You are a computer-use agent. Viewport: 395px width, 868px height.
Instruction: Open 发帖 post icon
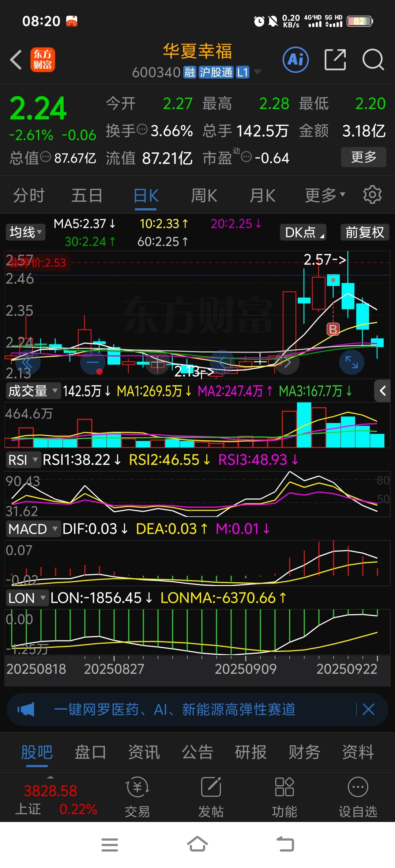211,797
